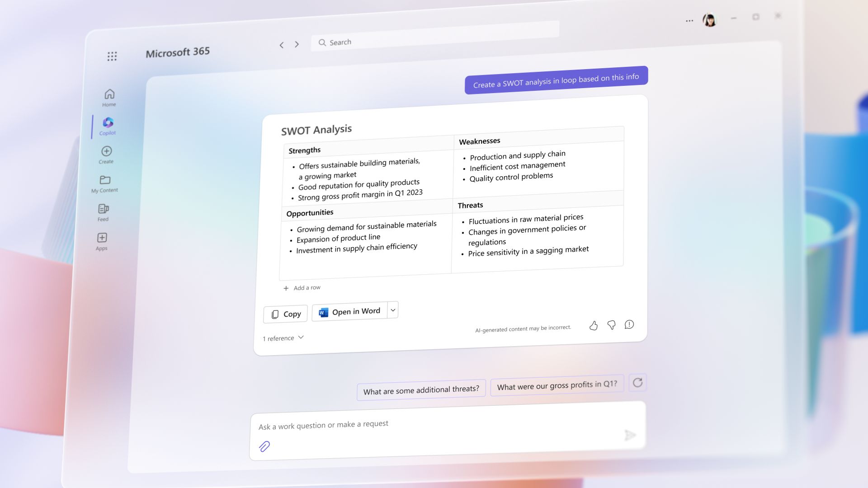This screenshot has width=868, height=488.
Task: Click Create a SWOT analysis in loop button
Action: coord(556,77)
